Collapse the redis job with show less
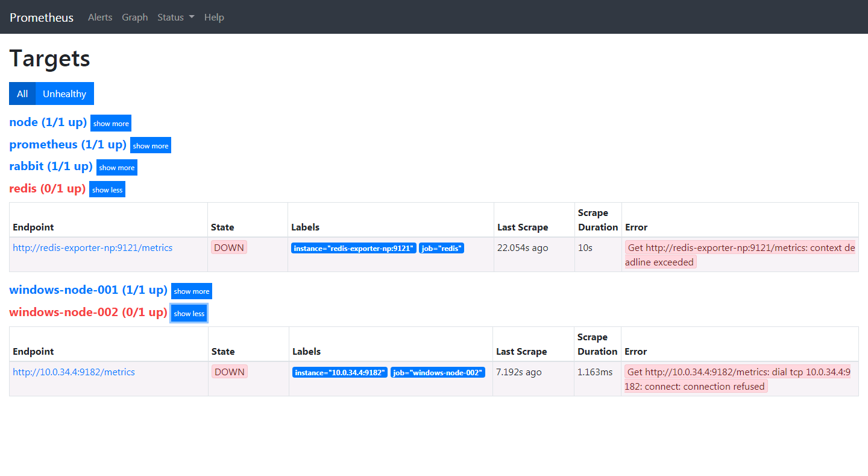 pos(107,189)
